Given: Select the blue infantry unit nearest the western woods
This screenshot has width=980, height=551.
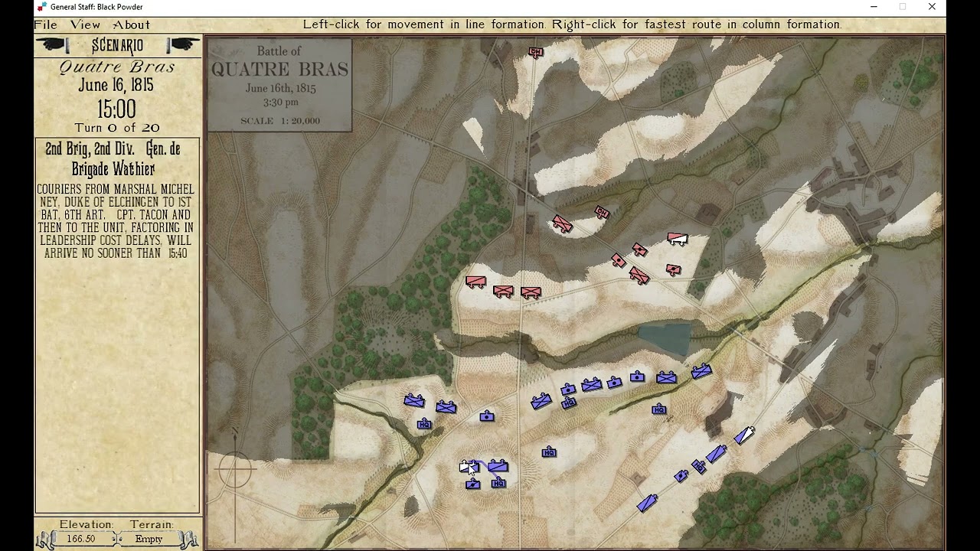Looking at the screenshot, I should click(x=414, y=400).
